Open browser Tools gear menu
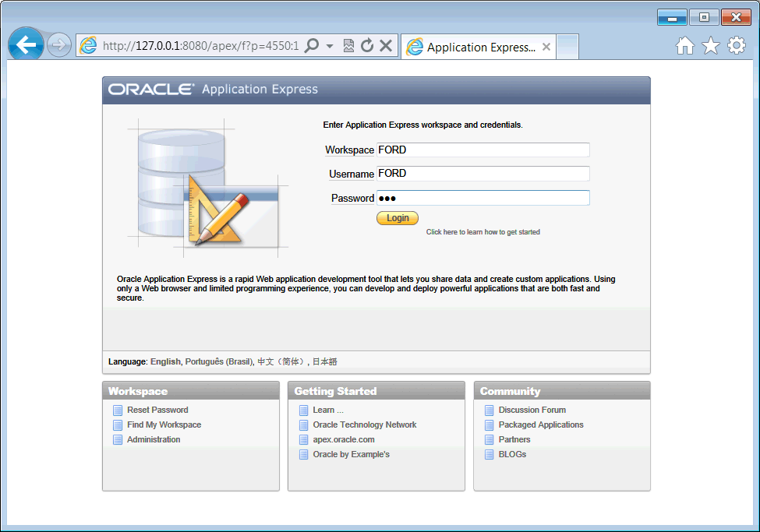The width and height of the screenshot is (760, 532). point(737,45)
